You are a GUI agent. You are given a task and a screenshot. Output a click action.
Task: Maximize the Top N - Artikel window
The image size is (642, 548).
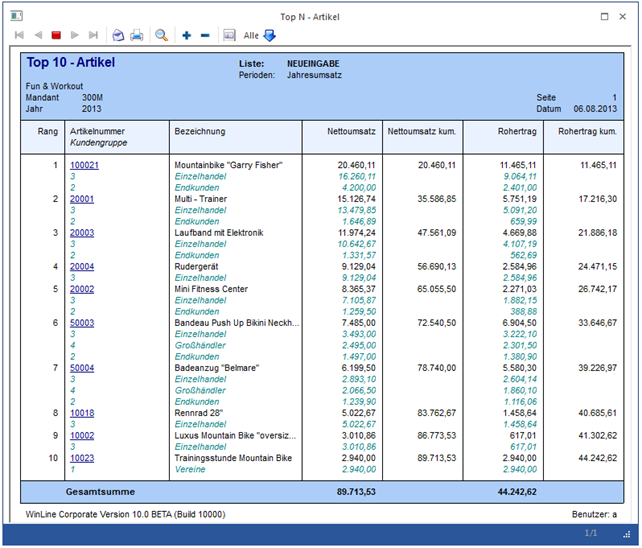(605, 16)
